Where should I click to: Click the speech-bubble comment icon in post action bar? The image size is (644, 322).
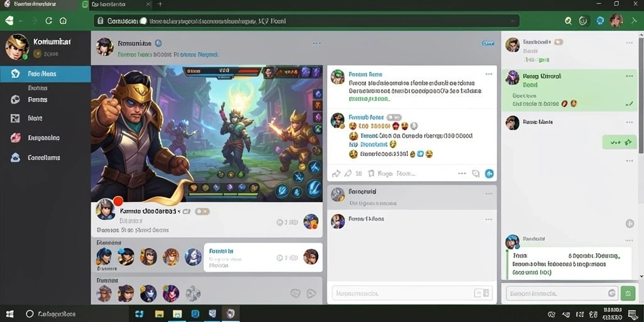pos(475,174)
